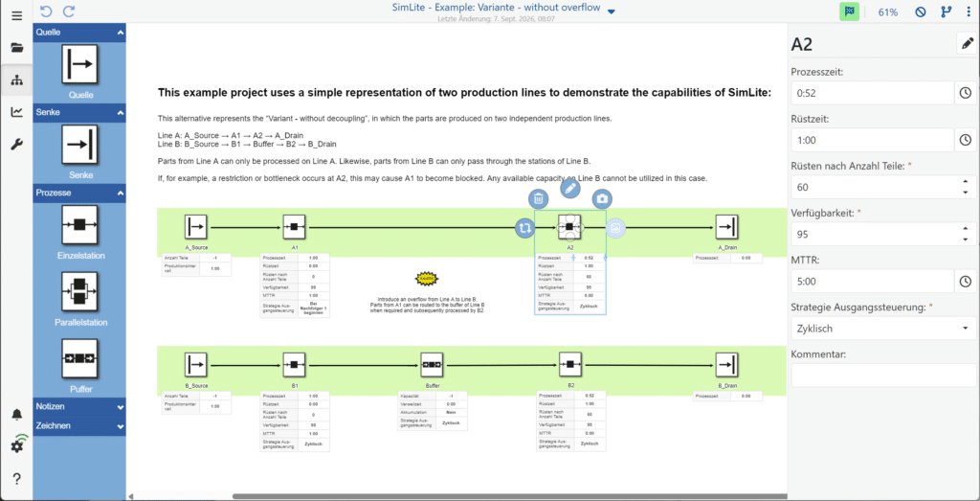Select the model structure icon in sidebar

pos(17,80)
